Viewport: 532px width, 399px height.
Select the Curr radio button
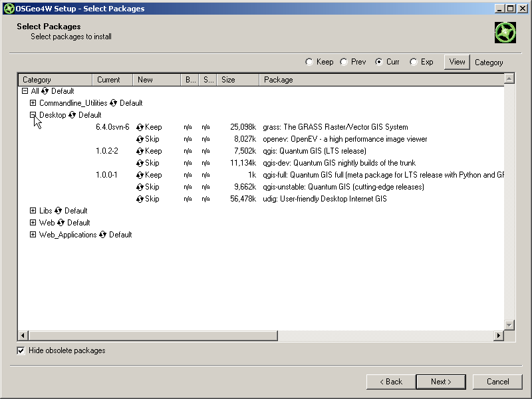378,62
